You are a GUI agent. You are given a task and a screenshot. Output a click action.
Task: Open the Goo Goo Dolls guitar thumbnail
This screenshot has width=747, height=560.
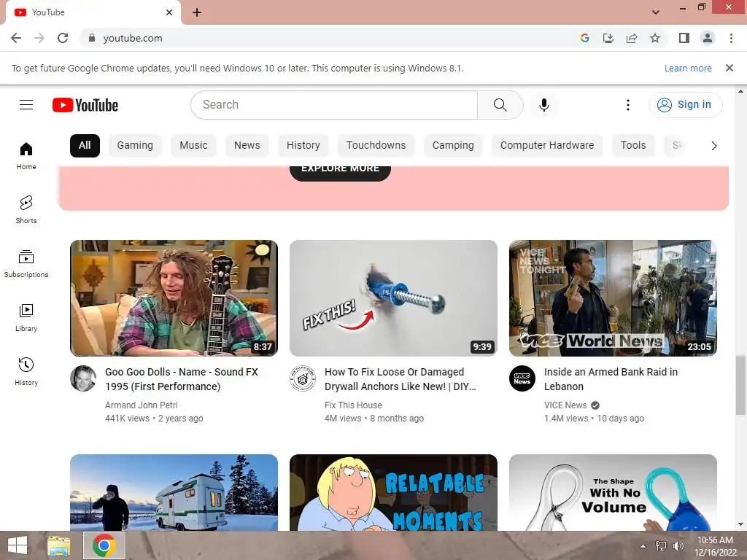point(174,298)
